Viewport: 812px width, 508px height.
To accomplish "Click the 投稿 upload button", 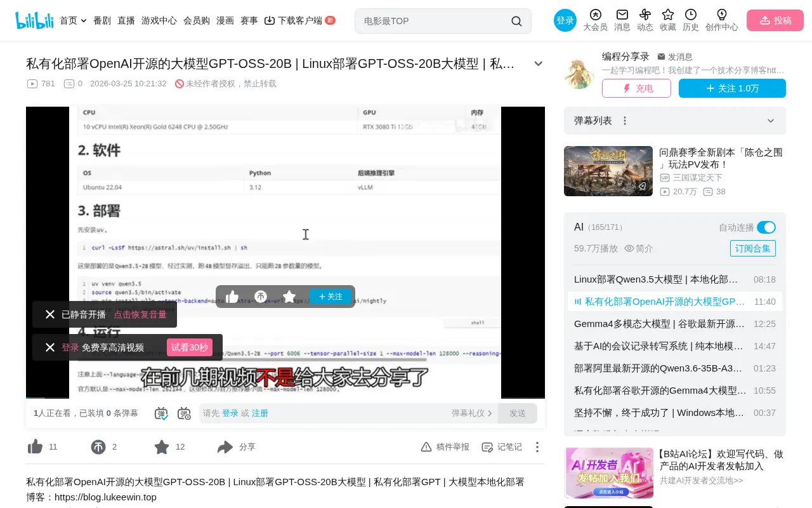I will (775, 20).
